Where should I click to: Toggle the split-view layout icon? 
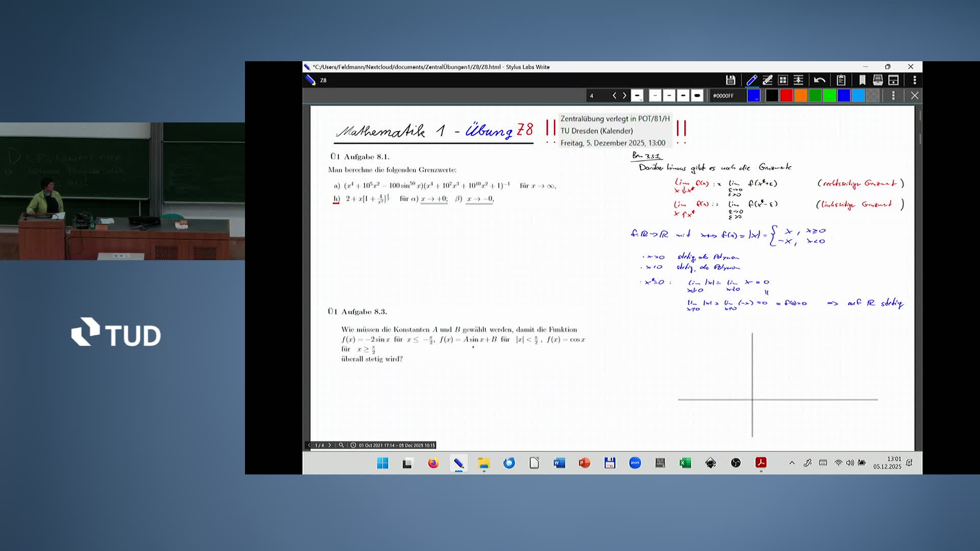(x=893, y=80)
